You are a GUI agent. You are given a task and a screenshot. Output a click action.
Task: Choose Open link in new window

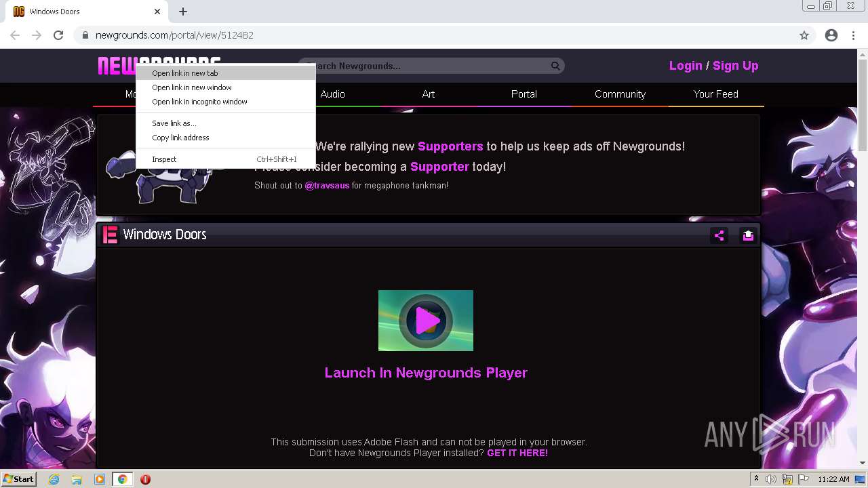click(226, 87)
